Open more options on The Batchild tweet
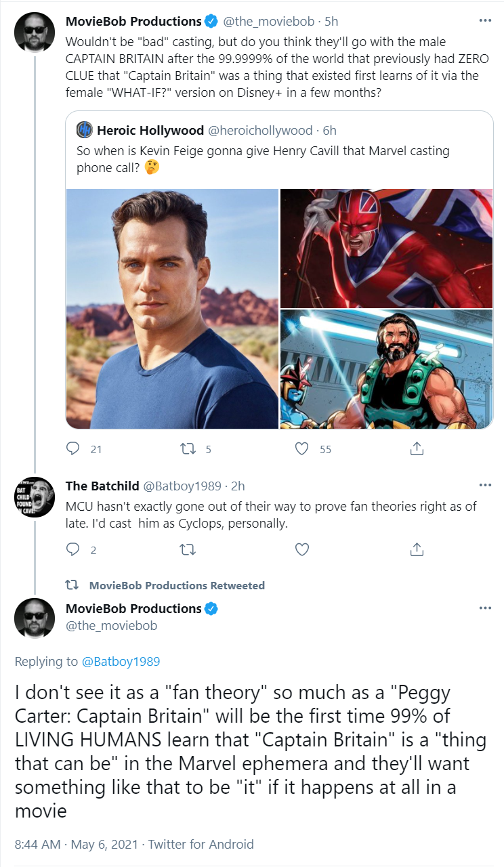 click(x=484, y=486)
